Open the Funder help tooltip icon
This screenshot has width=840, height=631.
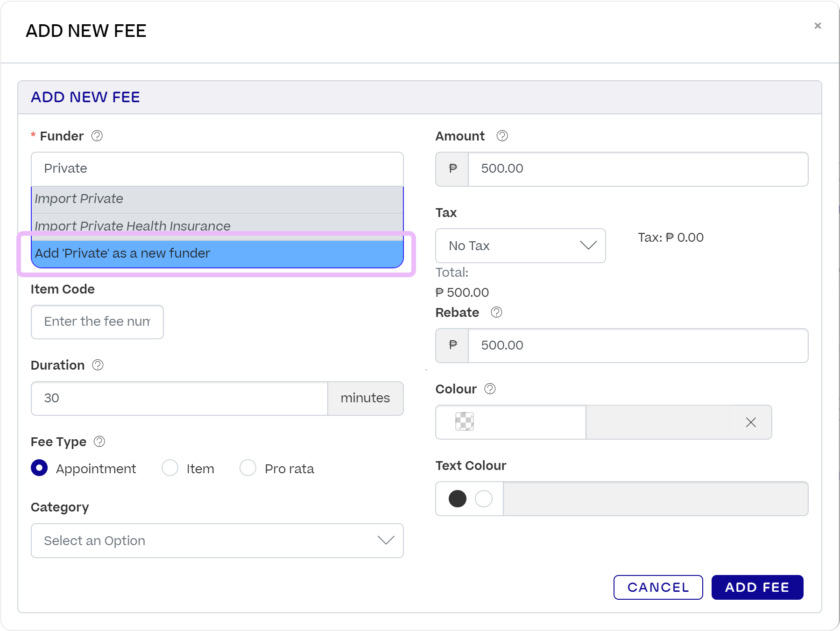[x=97, y=136]
